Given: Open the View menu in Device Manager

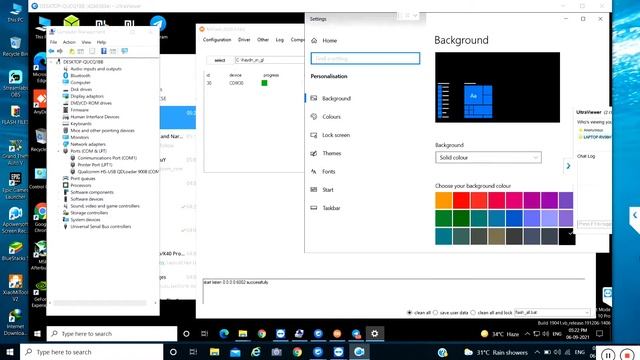Looking at the screenshot, I should [86, 42].
